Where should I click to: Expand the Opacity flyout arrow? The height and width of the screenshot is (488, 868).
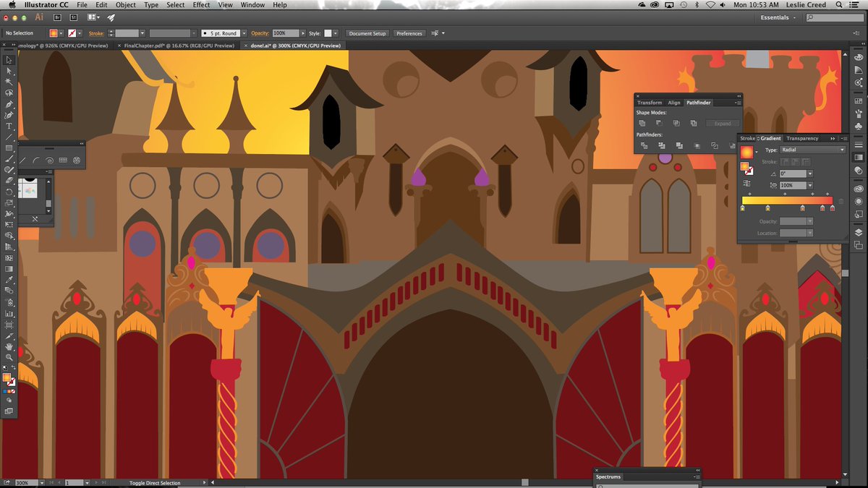[302, 33]
